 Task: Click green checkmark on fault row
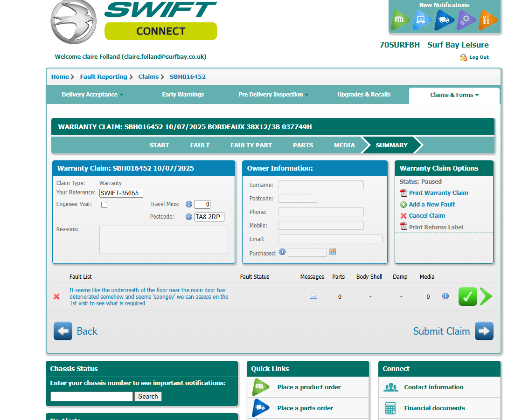pyautogui.click(x=467, y=296)
